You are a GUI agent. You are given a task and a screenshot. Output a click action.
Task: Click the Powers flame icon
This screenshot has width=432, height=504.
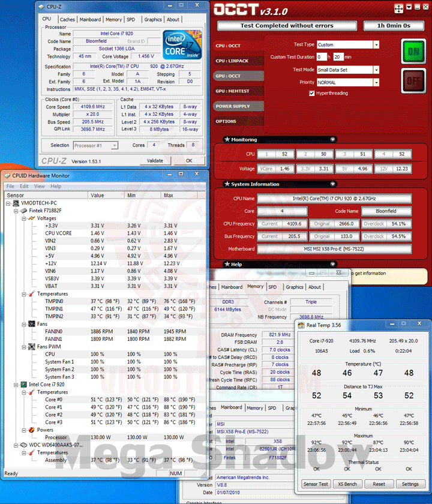31,430
